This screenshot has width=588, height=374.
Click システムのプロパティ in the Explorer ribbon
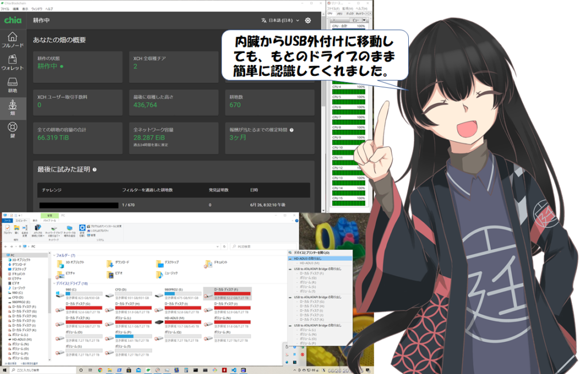98,231
